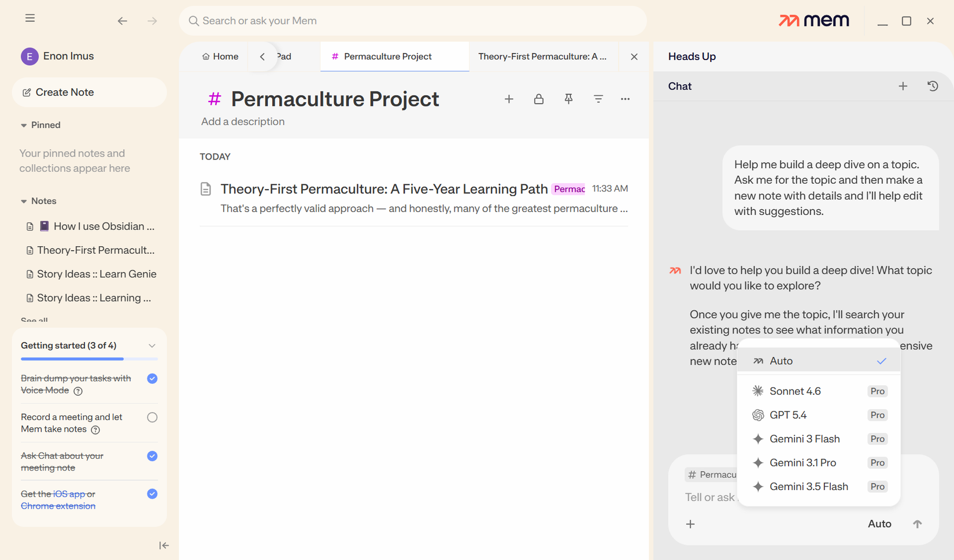Click the note document icon in the list
Image resolution: width=954 pixels, height=560 pixels.
tap(206, 189)
